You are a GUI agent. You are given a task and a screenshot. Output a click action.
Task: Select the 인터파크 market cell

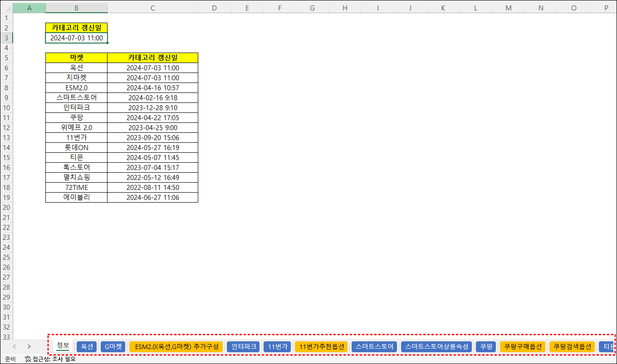point(76,107)
